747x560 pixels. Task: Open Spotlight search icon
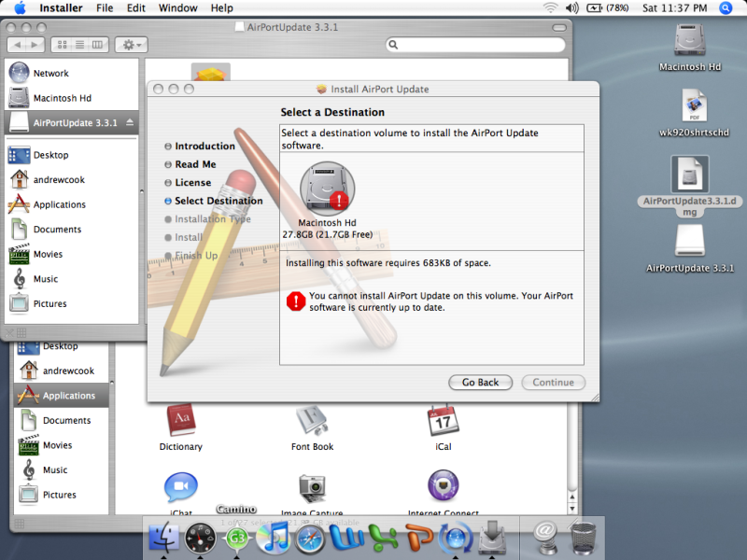[726, 7]
